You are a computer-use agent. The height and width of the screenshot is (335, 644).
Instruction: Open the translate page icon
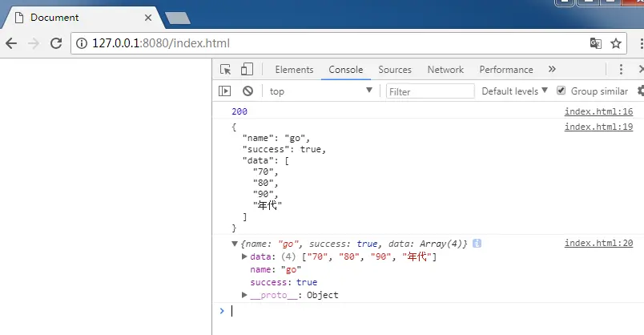tap(595, 43)
